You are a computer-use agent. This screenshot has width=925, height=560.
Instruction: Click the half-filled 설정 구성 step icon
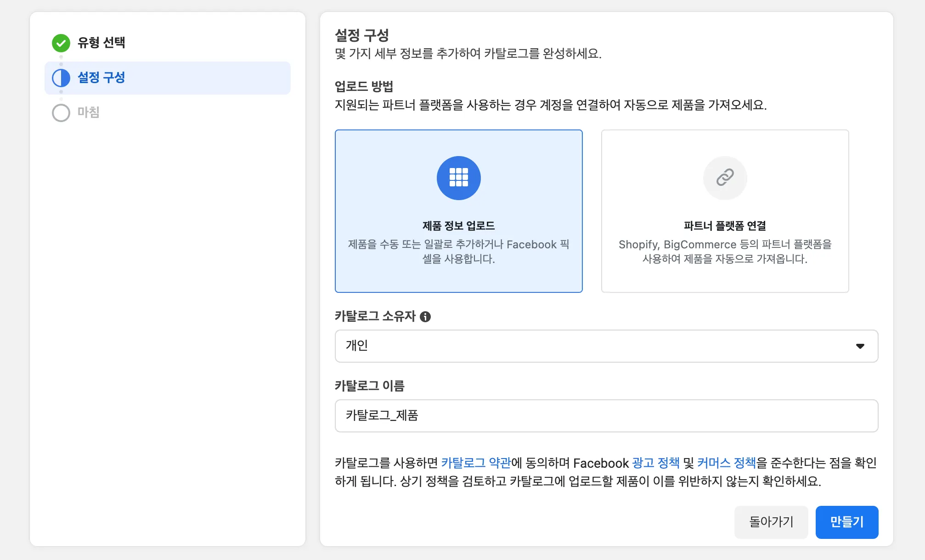[61, 78]
